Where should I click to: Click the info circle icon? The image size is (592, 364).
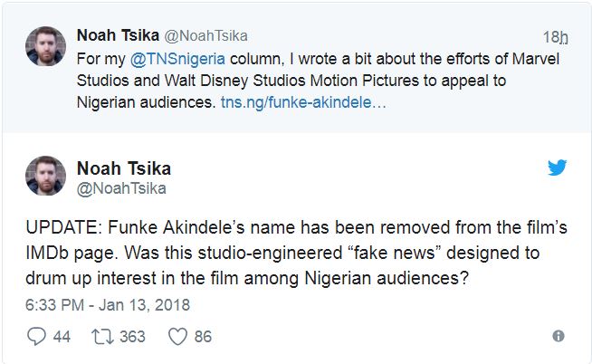coord(558,336)
